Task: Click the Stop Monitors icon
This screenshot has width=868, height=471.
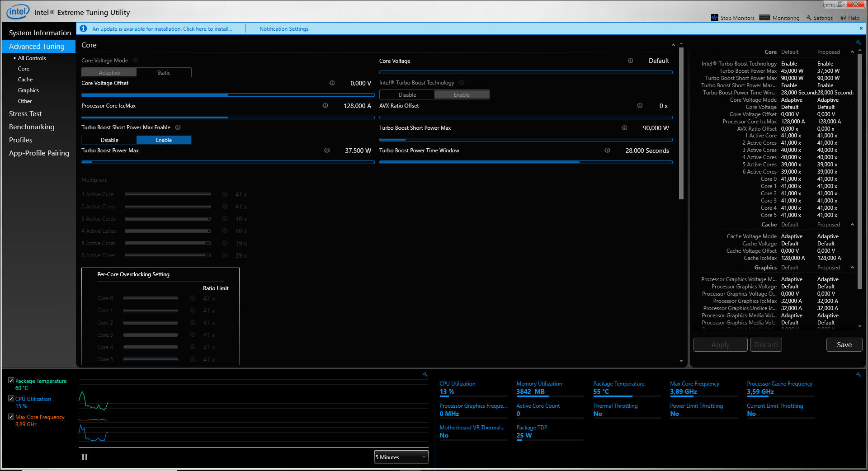Action: (x=714, y=18)
